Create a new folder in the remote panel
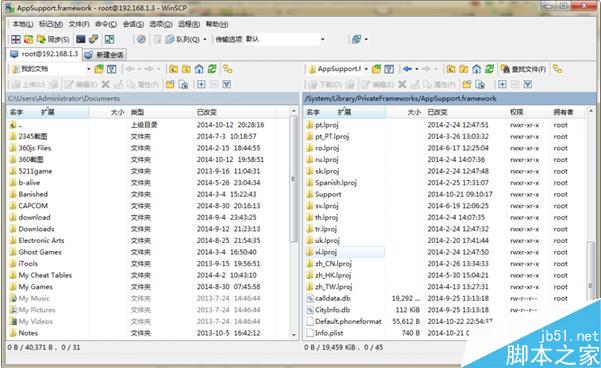The height and width of the screenshot is (368, 601). pyautogui.click(x=467, y=84)
